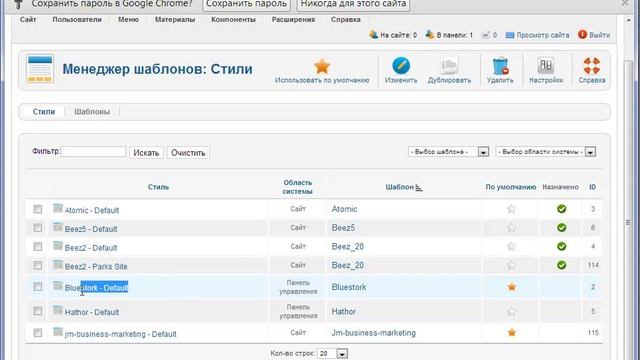Click the View site monitor icon
This screenshot has width=640, height=360.
point(510,35)
